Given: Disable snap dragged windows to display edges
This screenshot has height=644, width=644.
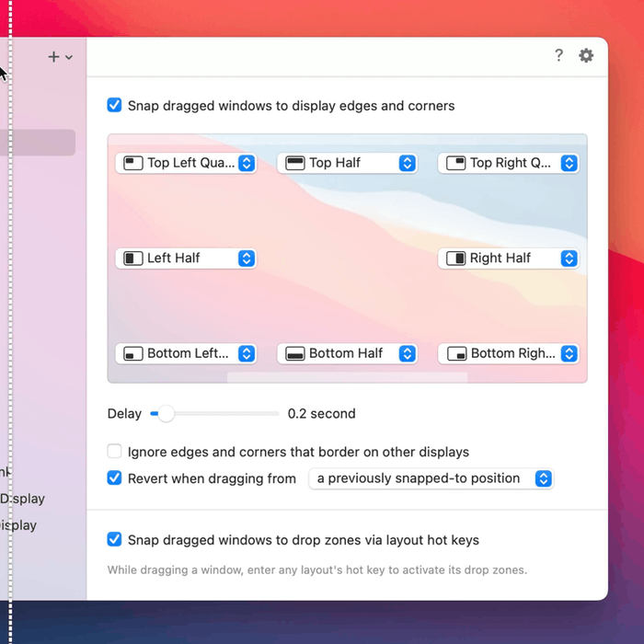Looking at the screenshot, I should [x=115, y=106].
